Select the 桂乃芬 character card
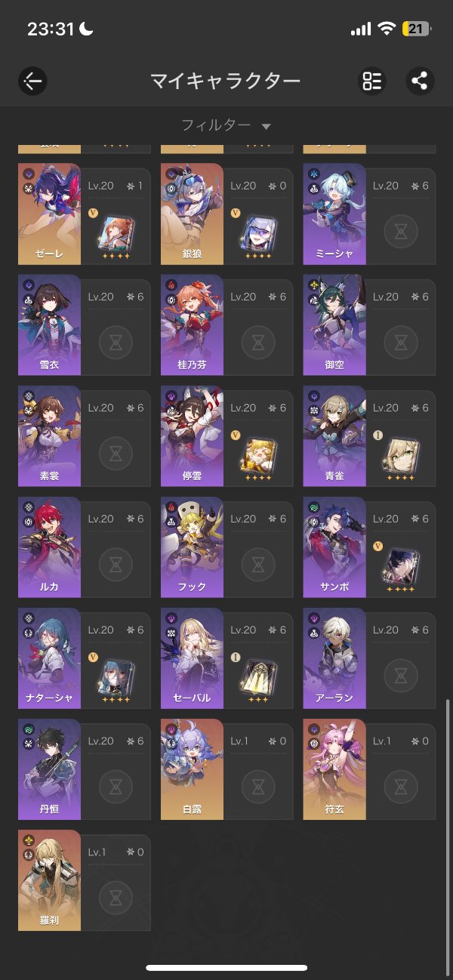 (226, 325)
